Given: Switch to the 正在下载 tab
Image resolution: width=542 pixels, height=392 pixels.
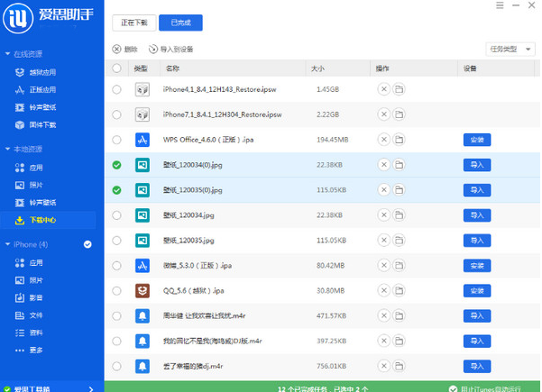Looking at the screenshot, I should click(x=135, y=23).
